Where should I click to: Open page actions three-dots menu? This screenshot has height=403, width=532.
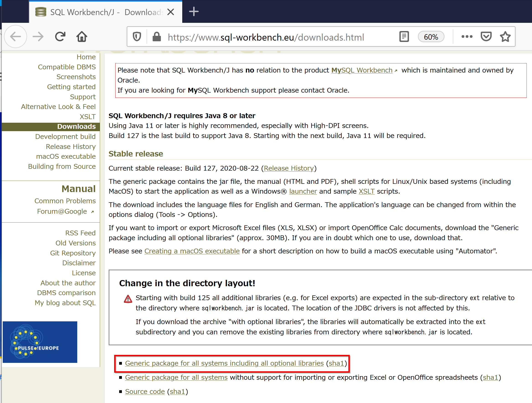pyautogui.click(x=467, y=37)
